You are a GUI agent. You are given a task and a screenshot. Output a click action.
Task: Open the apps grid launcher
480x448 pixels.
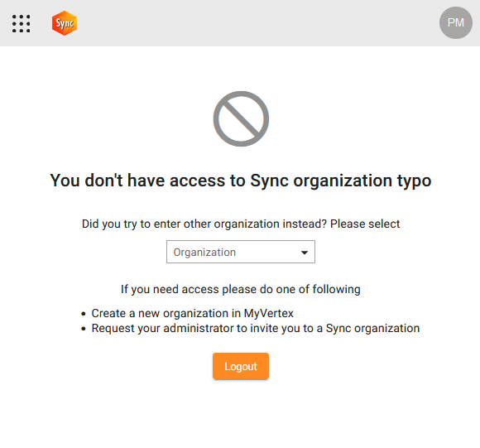(22, 23)
